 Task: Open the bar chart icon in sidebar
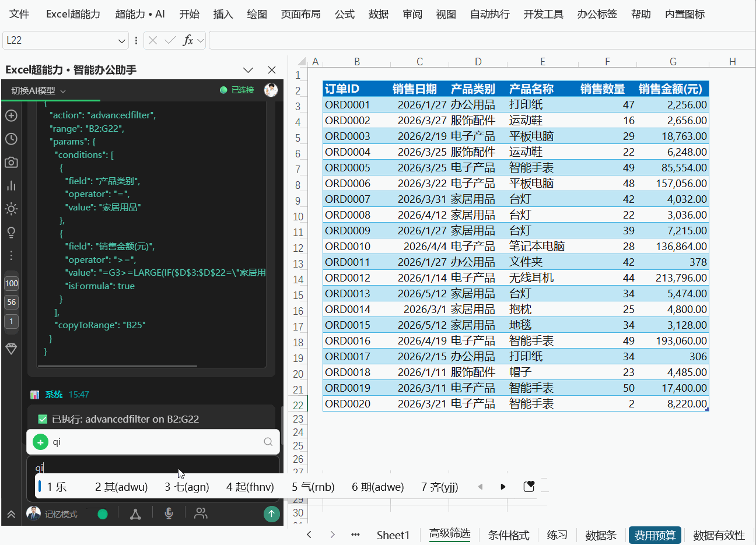[11, 185]
